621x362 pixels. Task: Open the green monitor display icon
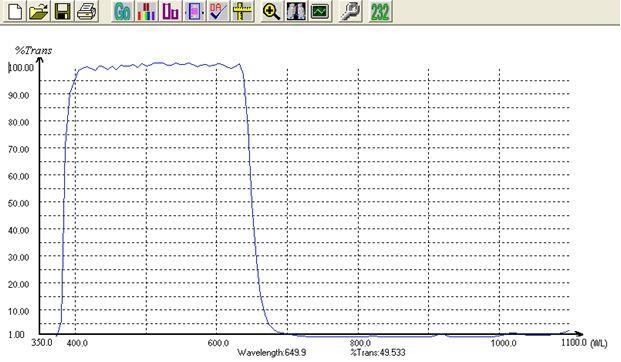(x=320, y=11)
